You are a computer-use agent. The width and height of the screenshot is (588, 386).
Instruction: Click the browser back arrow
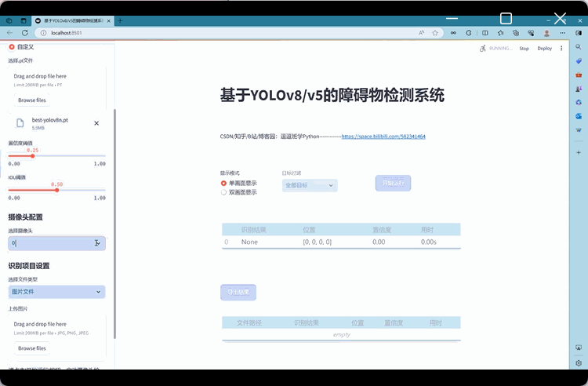point(9,33)
